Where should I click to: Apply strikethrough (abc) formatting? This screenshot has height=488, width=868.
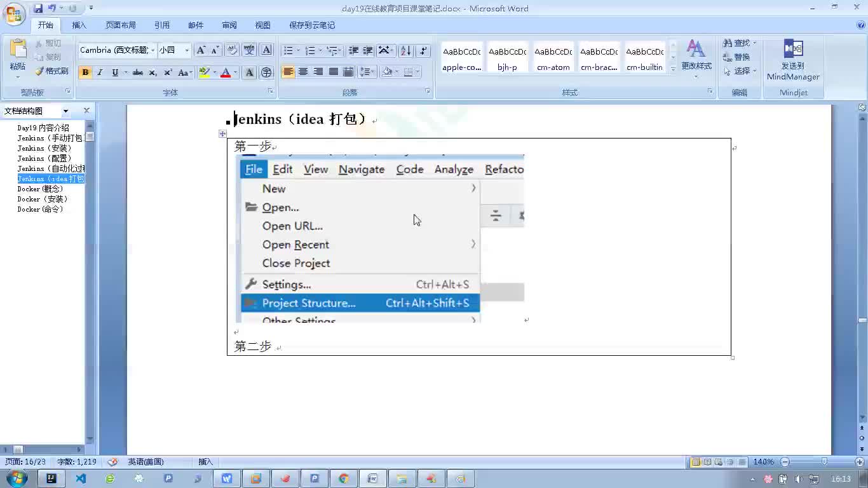(137, 72)
